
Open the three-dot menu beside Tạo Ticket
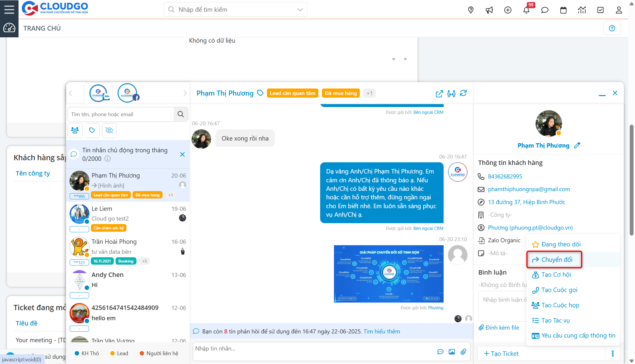click(x=613, y=353)
